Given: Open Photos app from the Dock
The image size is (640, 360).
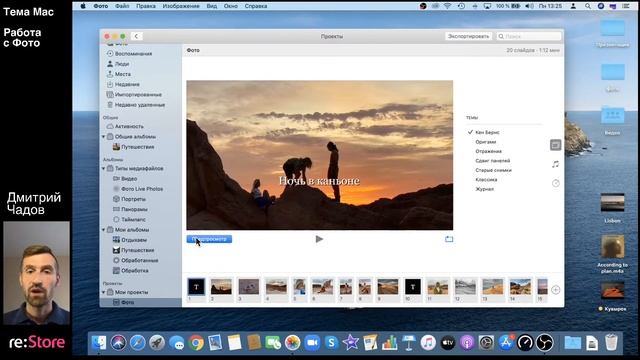Looking at the screenshot, I should point(293,343).
